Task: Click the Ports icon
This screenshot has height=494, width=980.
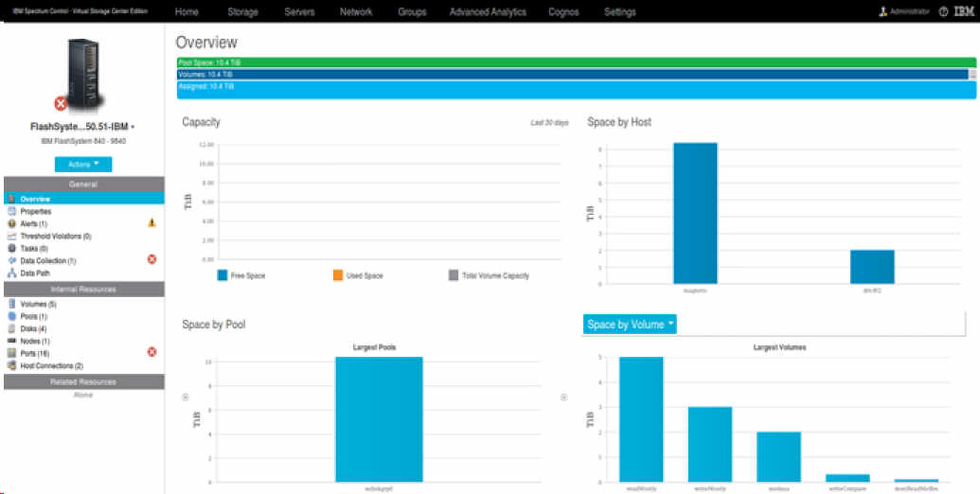Action: click(x=11, y=354)
